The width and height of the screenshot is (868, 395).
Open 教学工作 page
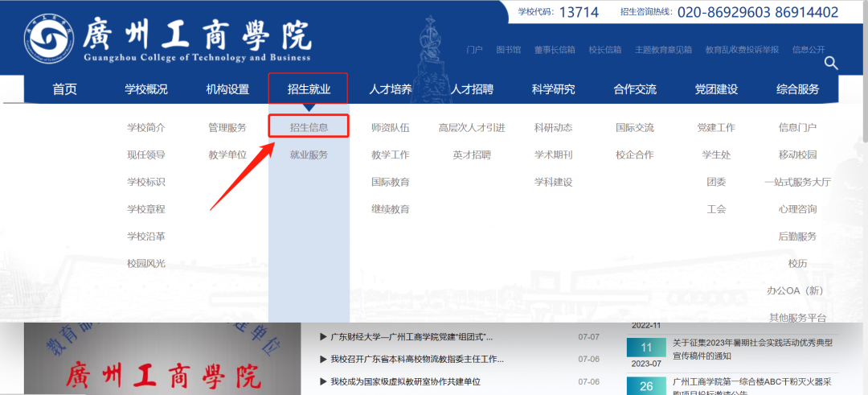point(391,155)
